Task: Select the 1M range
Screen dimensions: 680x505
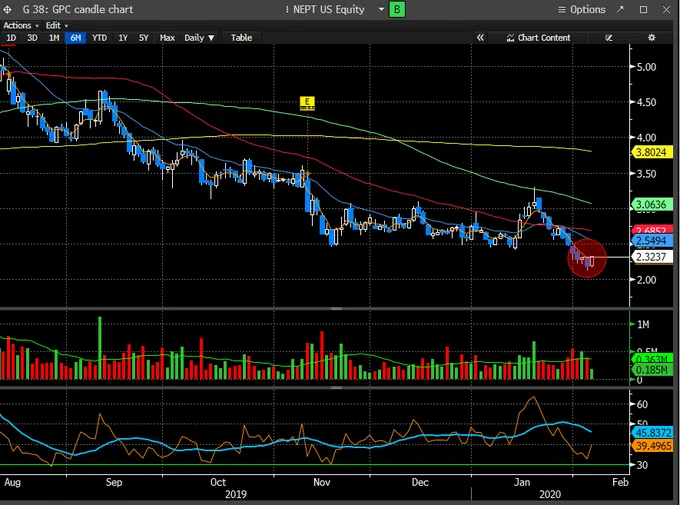Action: tap(54, 38)
